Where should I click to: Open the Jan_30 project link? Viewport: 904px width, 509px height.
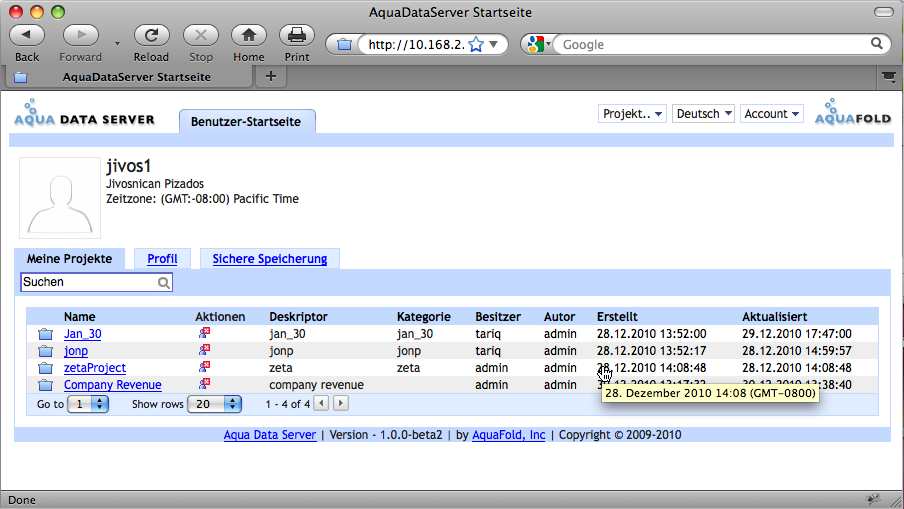pyautogui.click(x=82, y=334)
